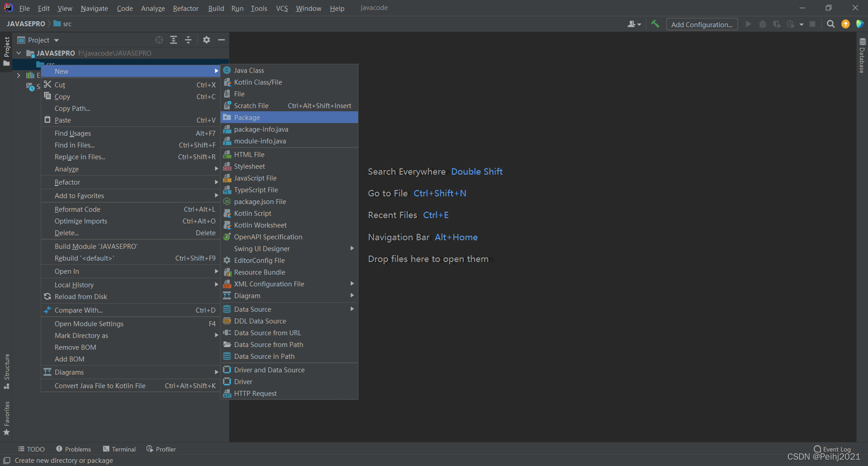Choose HTML File in New submenu
The width and height of the screenshot is (868, 466).
click(x=289, y=155)
